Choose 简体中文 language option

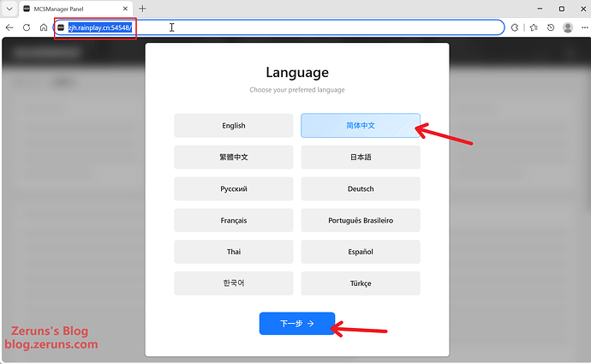[x=361, y=126]
